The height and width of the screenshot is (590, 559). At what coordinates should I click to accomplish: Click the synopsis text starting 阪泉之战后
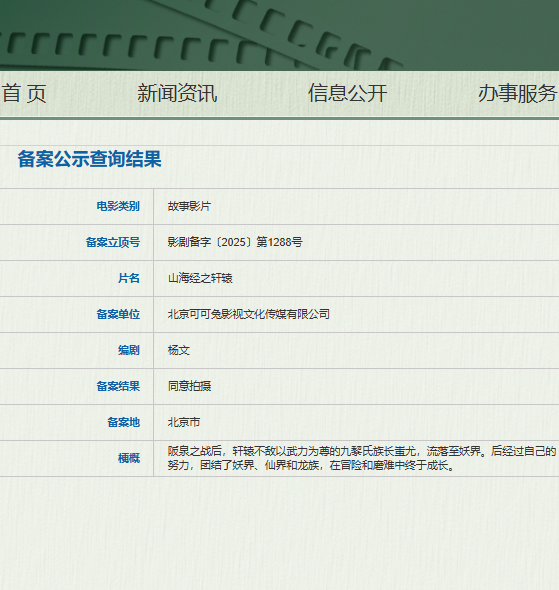pyautogui.click(x=362, y=458)
